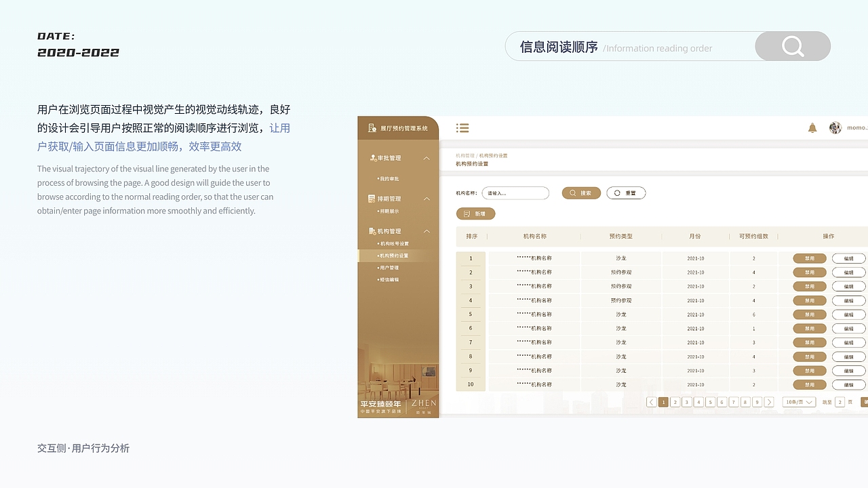Click the 重置 reset button
This screenshot has height=488, width=868.
tap(626, 193)
